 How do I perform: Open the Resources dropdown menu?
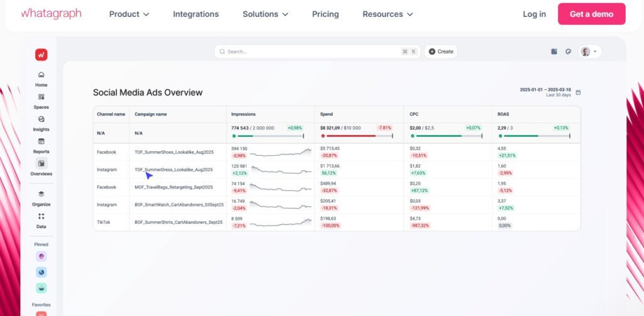click(387, 14)
